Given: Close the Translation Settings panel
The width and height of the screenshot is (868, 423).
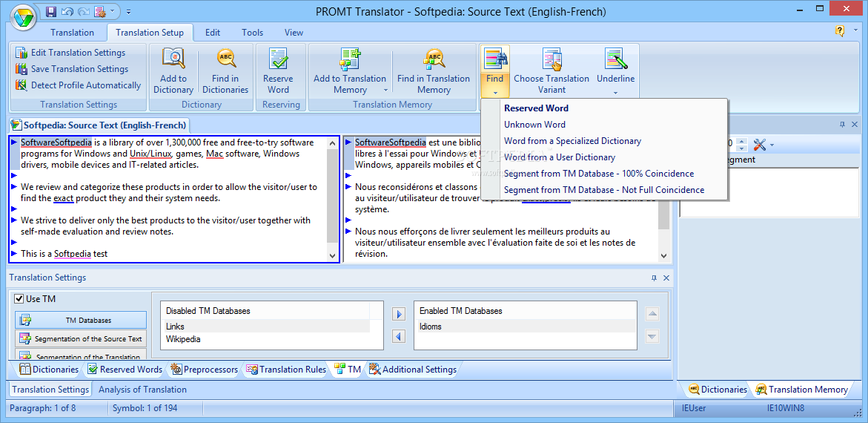Looking at the screenshot, I should (x=666, y=278).
